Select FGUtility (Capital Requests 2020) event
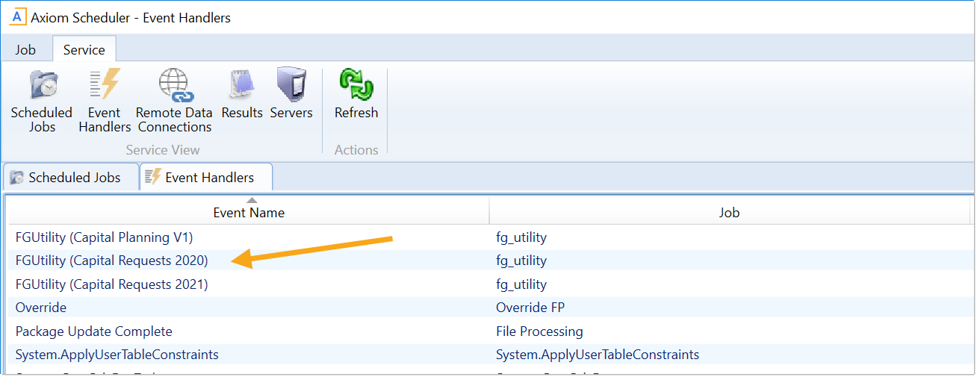Screen dimensions: 980x380 (x=112, y=261)
